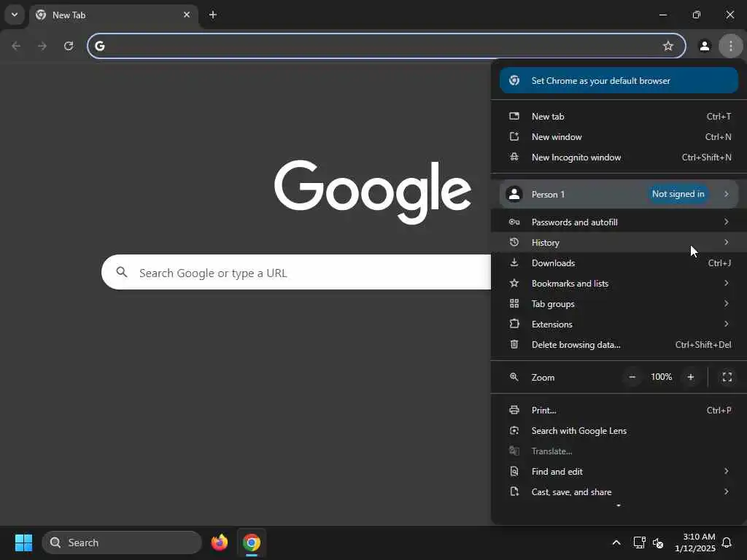Open the Person 1 profile entry
This screenshot has height=560, width=747.
(619, 194)
